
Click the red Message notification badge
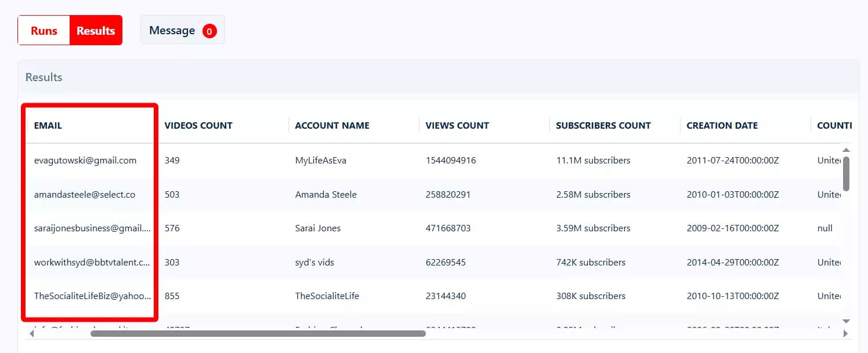[x=209, y=31]
